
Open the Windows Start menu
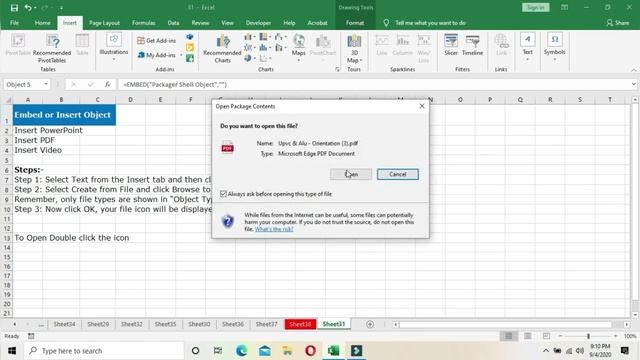tap(12, 351)
